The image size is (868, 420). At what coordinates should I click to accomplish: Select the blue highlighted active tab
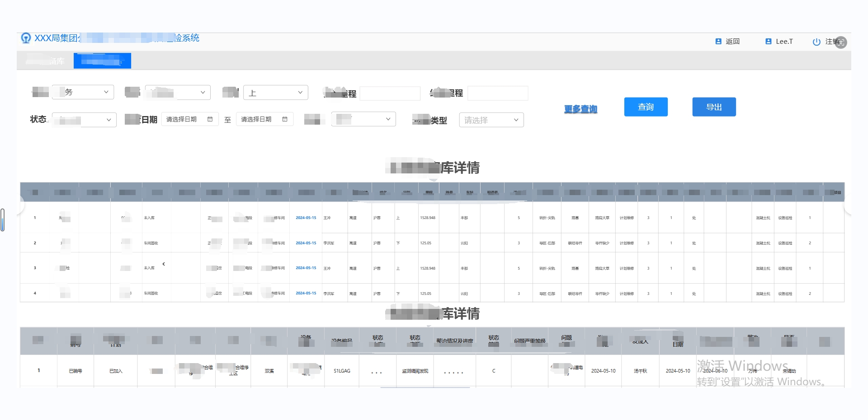[102, 61]
